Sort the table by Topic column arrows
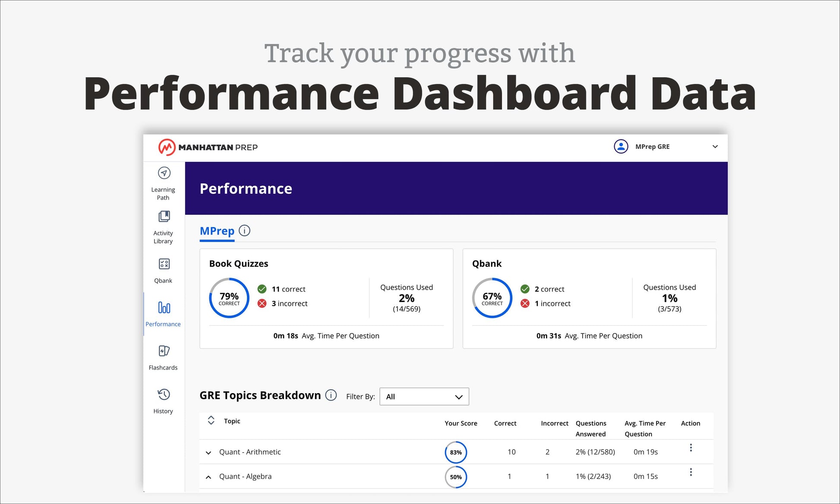 click(211, 420)
